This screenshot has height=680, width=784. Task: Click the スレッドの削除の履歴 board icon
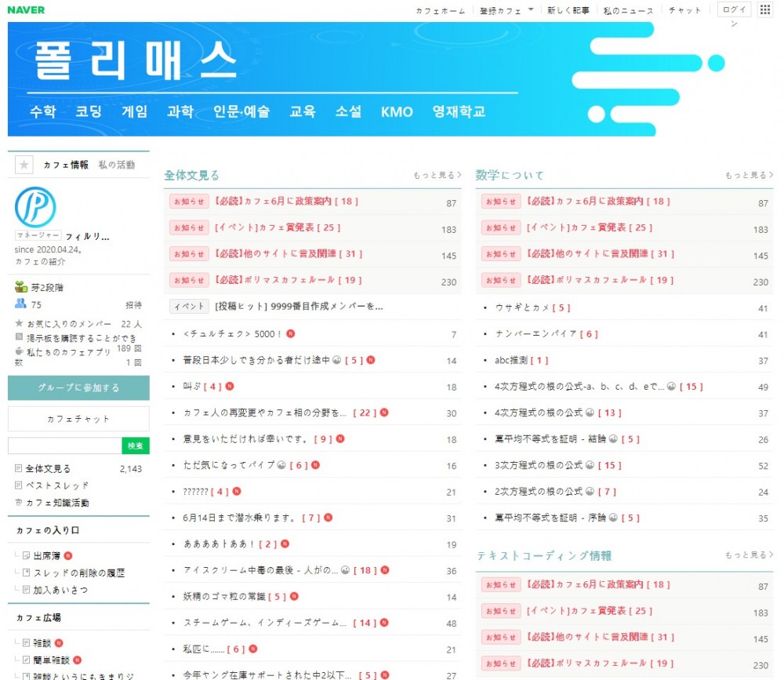tap(27, 573)
